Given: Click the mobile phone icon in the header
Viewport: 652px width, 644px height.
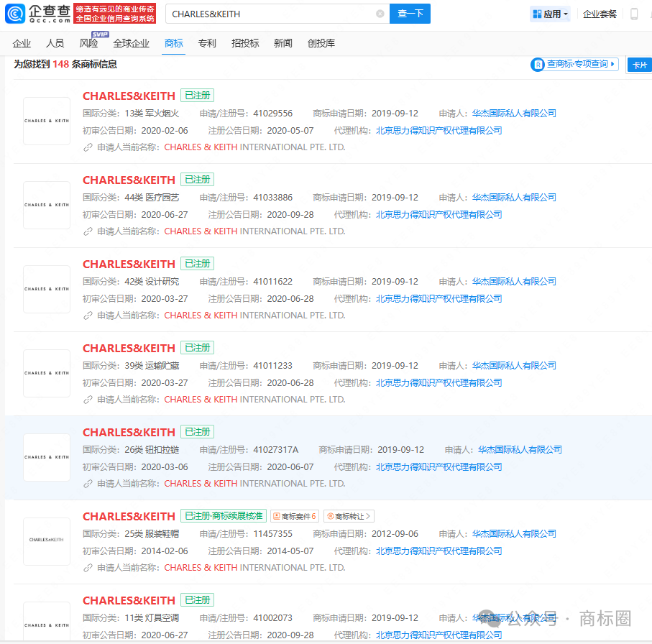Looking at the screenshot, I should pyautogui.click(x=634, y=14).
